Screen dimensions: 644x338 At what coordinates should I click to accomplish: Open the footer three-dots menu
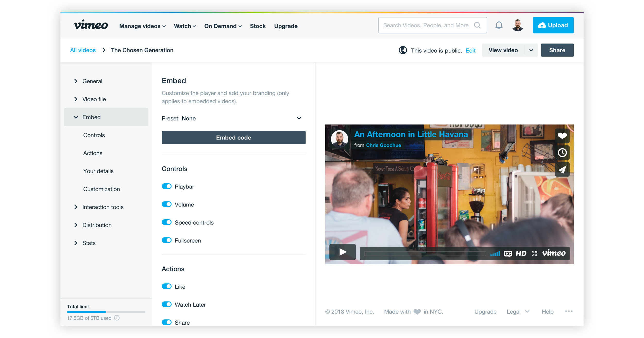point(569,311)
